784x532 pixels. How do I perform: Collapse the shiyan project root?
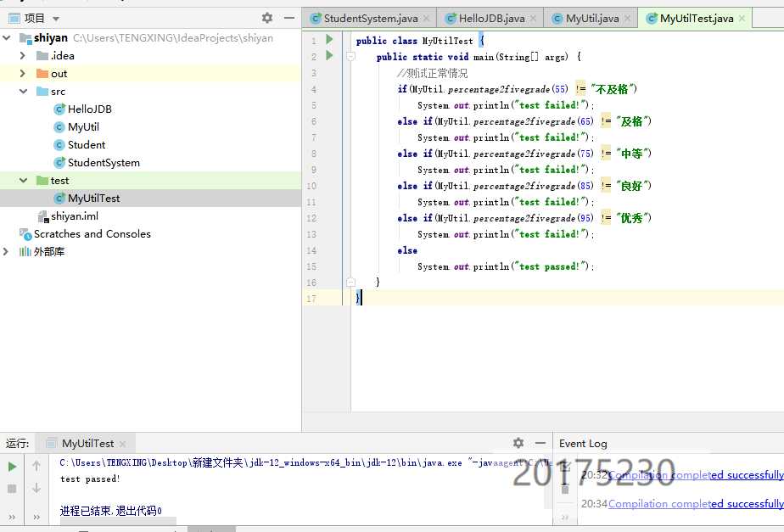(x=7, y=38)
